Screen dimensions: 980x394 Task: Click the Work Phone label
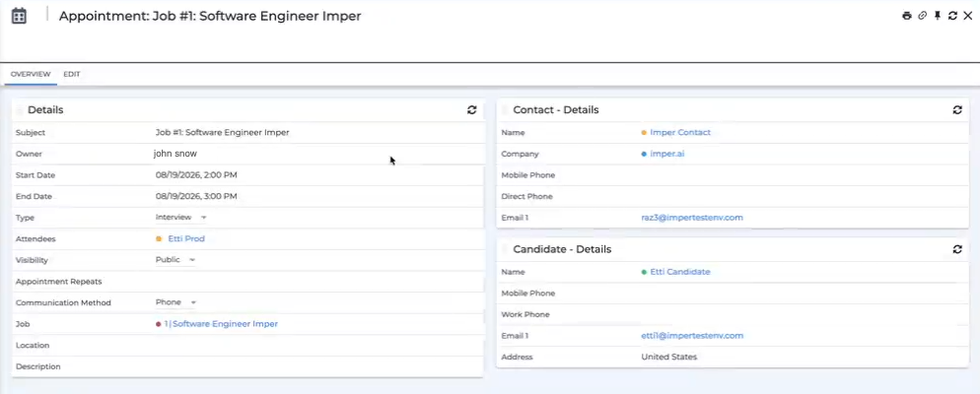(525, 314)
